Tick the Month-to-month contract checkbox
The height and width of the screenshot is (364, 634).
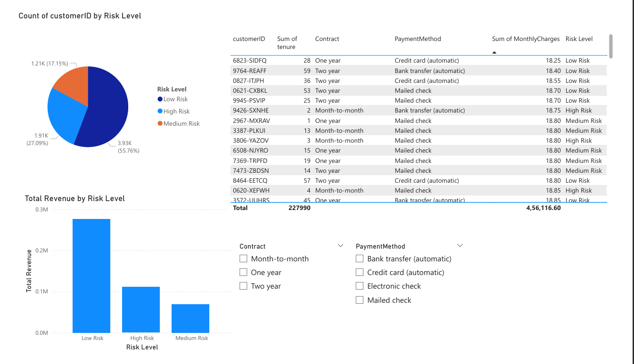pyautogui.click(x=243, y=259)
